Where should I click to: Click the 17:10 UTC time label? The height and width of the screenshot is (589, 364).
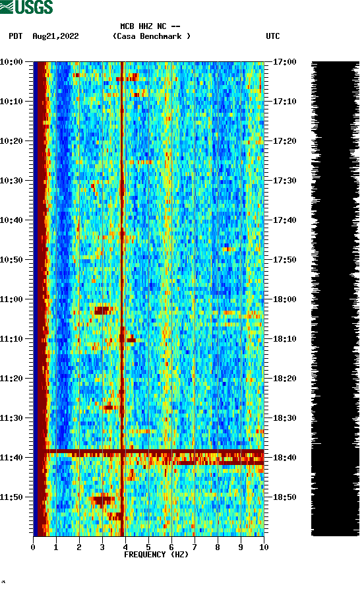[285, 102]
